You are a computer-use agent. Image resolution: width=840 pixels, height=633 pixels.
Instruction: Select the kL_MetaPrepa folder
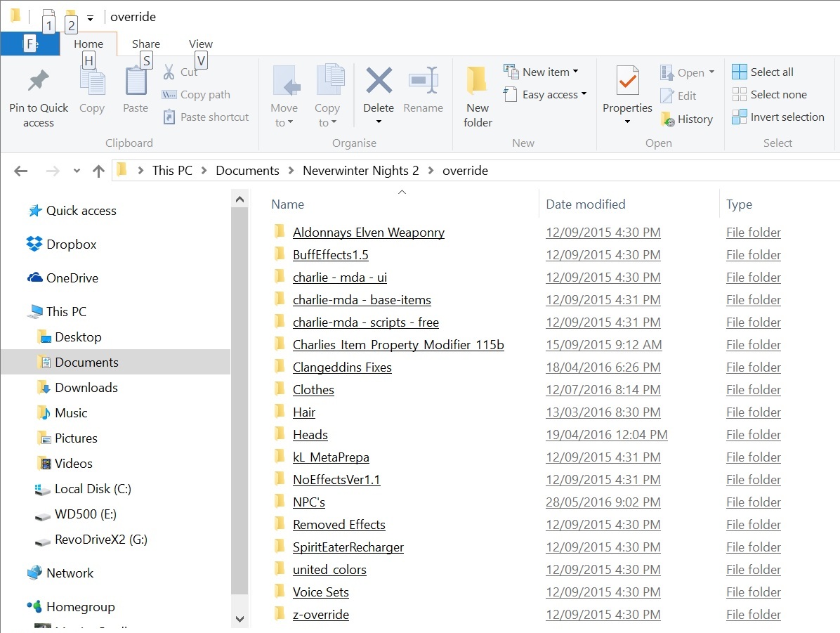[x=331, y=457]
